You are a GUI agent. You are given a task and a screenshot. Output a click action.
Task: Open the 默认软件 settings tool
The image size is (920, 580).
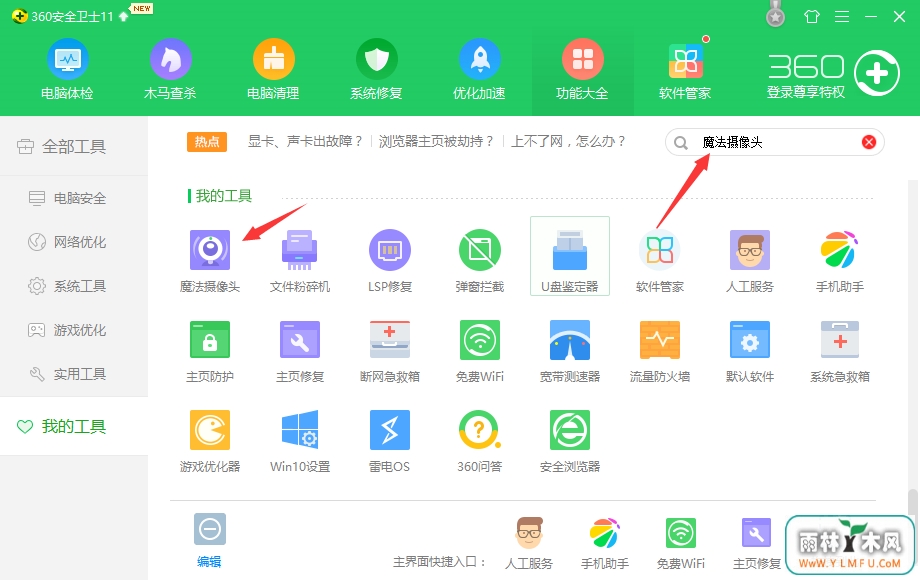coord(750,351)
